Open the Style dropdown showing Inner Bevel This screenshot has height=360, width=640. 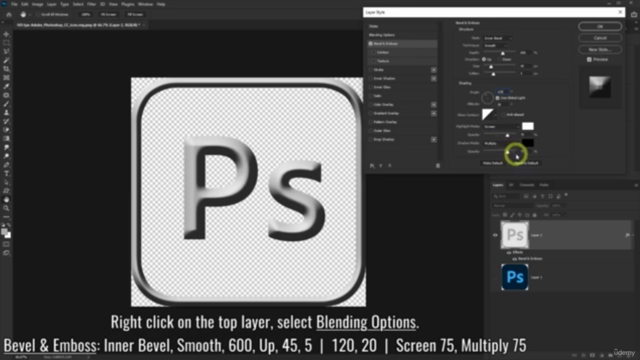point(498,38)
